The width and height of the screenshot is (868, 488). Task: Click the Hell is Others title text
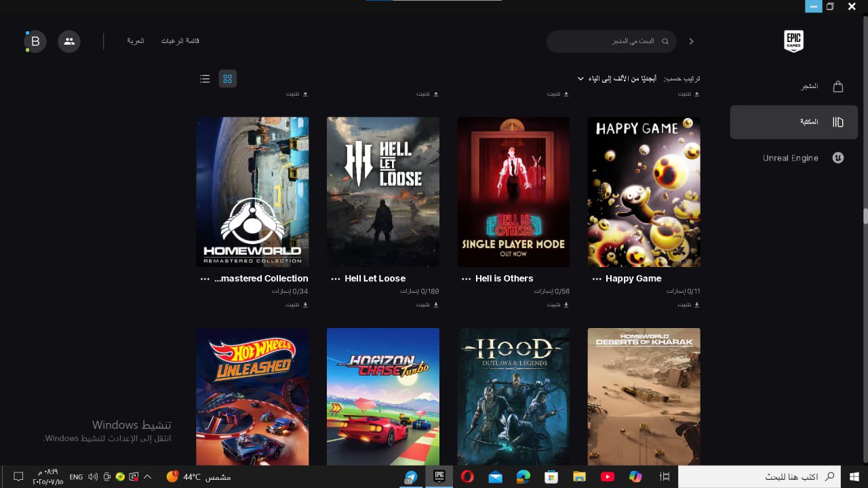pos(505,279)
